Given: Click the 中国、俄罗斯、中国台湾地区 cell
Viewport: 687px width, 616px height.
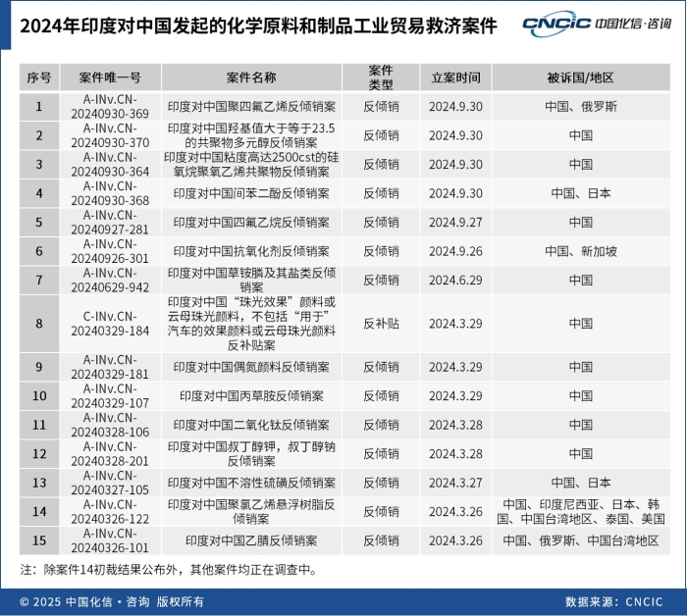Looking at the screenshot, I should (581, 540).
